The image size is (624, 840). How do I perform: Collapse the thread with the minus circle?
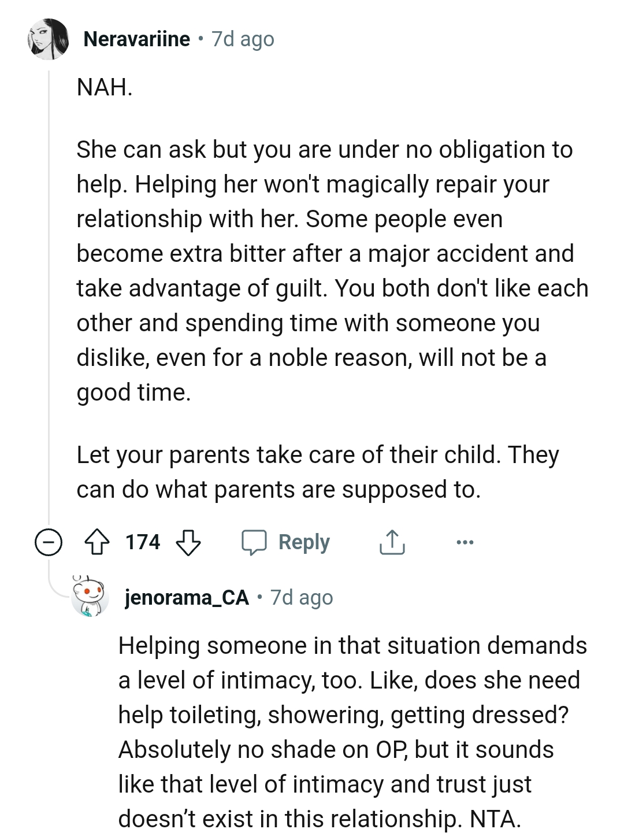(x=48, y=543)
